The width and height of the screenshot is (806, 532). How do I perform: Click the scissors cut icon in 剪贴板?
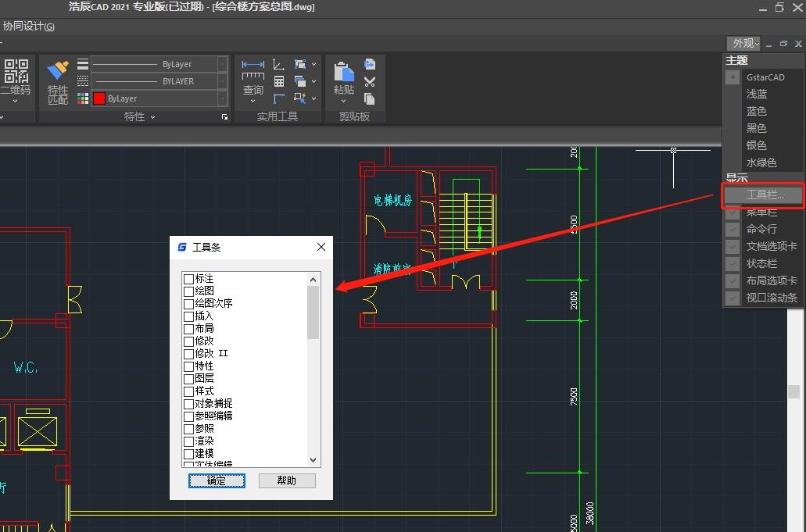pos(370,81)
